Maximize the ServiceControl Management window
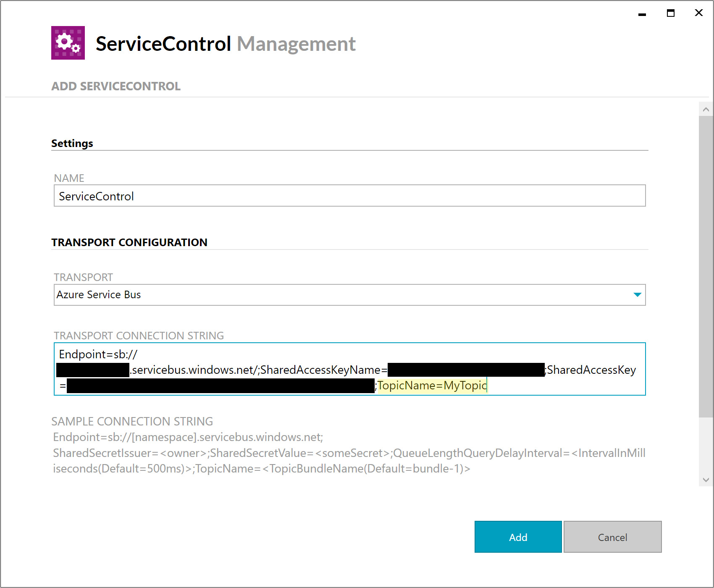 pyautogui.click(x=671, y=13)
